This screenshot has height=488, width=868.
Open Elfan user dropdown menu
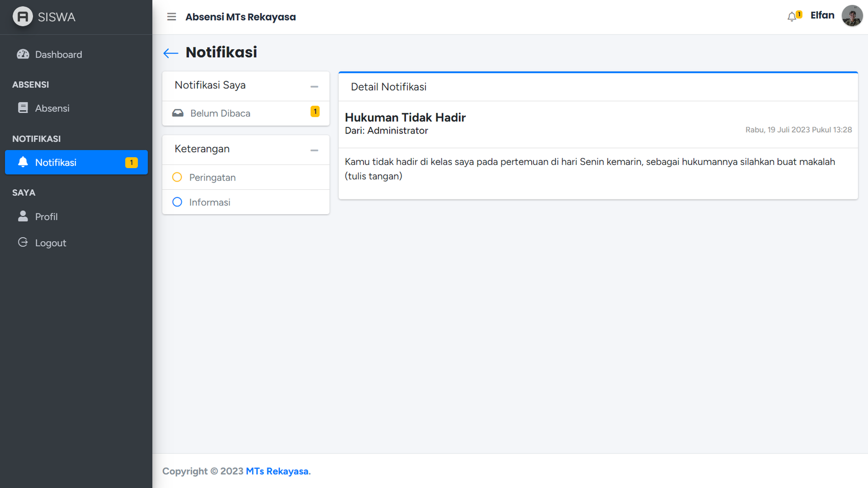[x=822, y=16]
